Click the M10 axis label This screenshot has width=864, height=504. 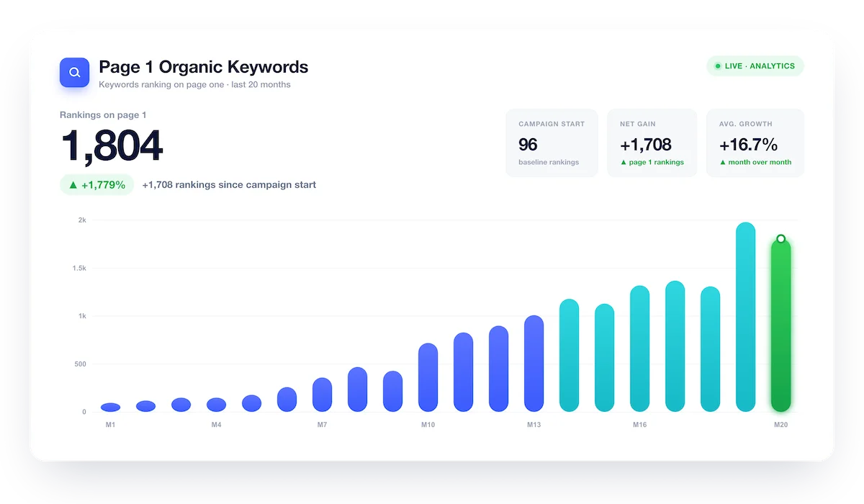click(428, 425)
